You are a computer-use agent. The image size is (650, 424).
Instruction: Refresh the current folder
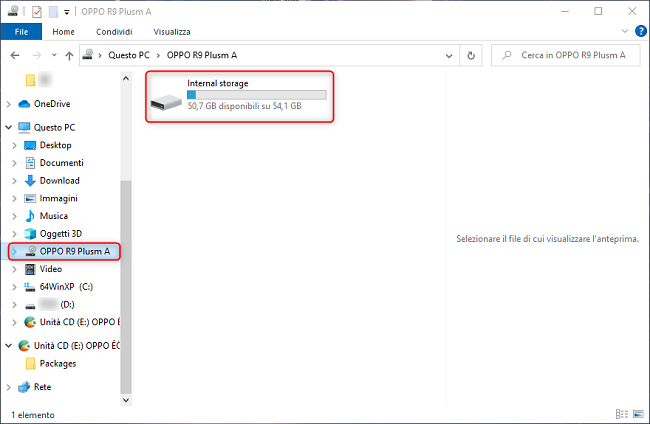pyautogui.click(x=471, y=56)
